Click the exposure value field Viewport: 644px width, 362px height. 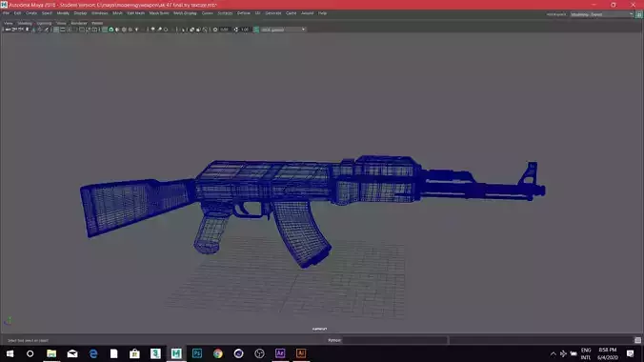224,30
